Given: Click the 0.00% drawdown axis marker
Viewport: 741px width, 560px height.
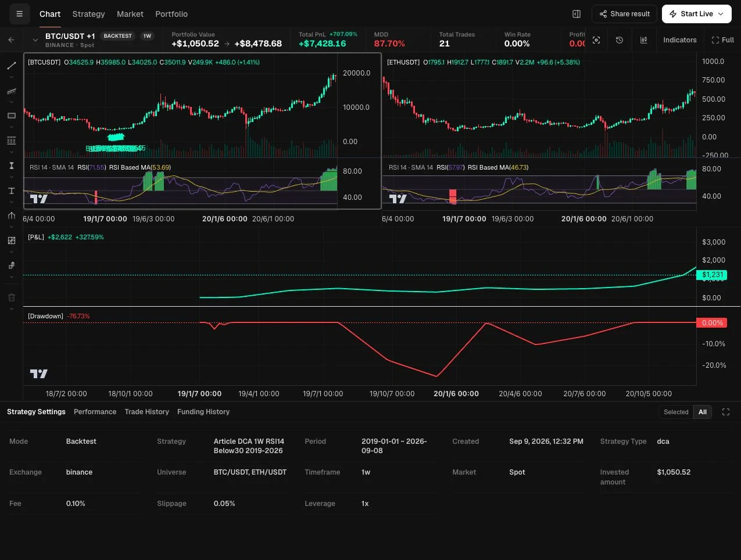Looking at the screenshot, I should pos(711,322).
